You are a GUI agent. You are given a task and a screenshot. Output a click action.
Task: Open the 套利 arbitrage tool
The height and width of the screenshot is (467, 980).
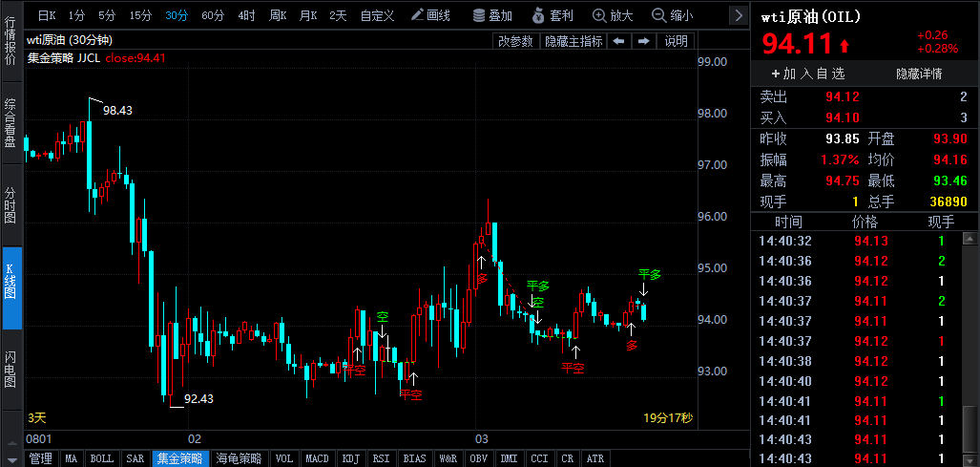(x=553, y=15)
